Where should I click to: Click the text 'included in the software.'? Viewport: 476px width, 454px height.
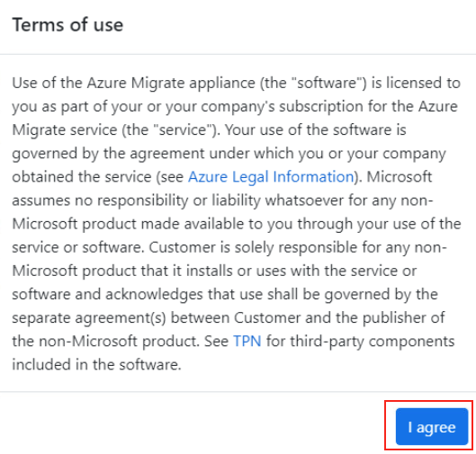click(96, 364)
